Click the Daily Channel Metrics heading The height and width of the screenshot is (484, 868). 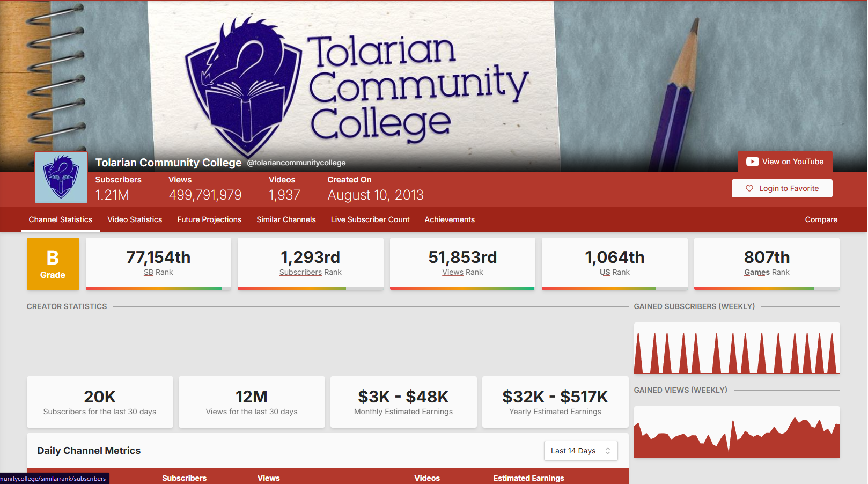[89, 451]
